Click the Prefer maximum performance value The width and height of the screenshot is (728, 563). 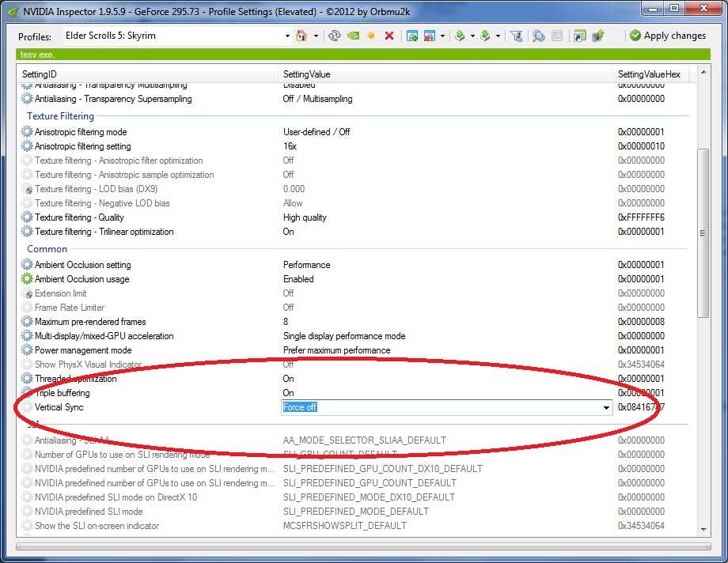[x=336, y=350]
